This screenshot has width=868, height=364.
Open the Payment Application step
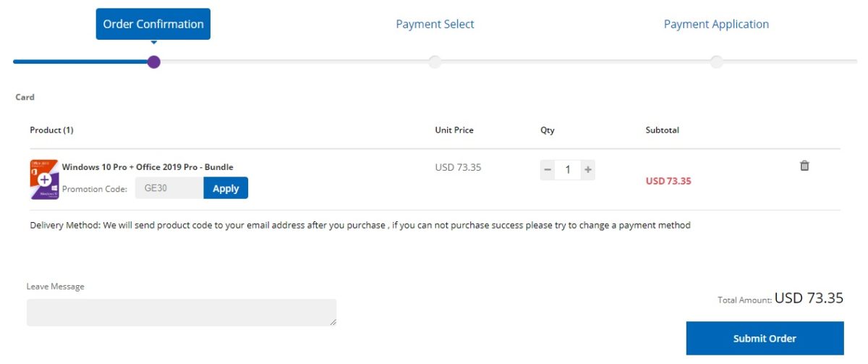click(716, 24)
